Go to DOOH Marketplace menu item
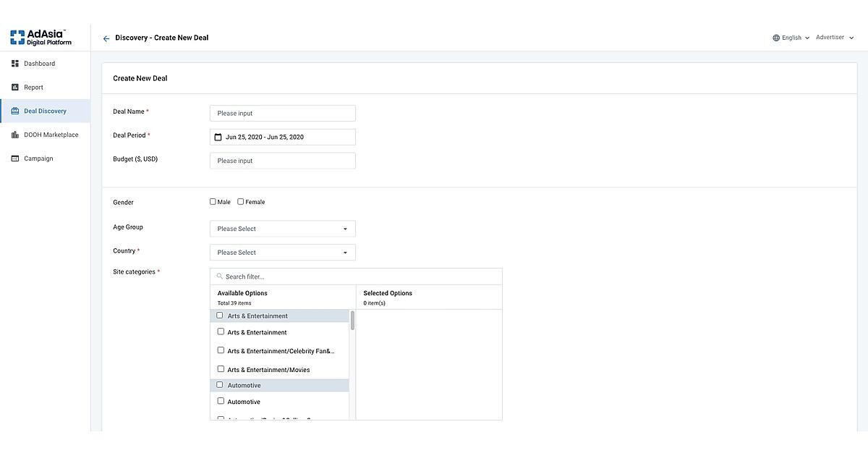The height and width of the screenshot is (456, 868). tap(51, 135)
